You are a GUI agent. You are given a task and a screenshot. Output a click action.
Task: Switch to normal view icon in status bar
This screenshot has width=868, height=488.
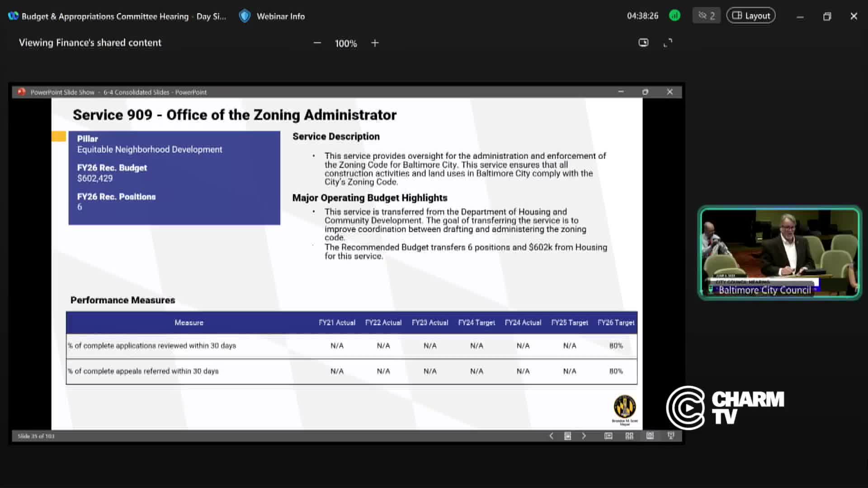[x=609, y=436]
